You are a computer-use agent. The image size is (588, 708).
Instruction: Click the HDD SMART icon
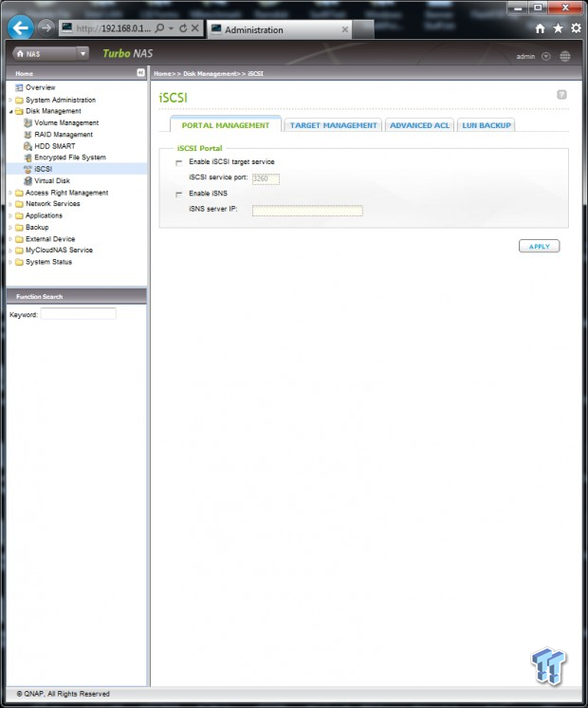[x=28, y=146]
